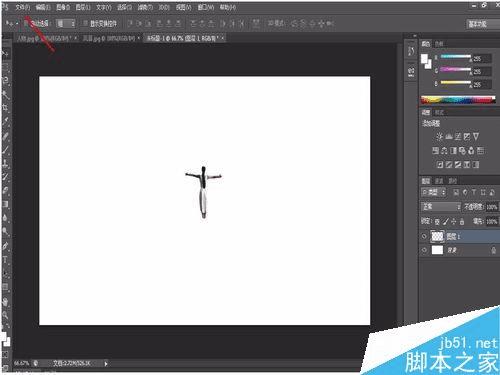Image resolution: width=500 pixels, height=375 pixels.
Task: Select the Healing Brush tool
Action: 5,136
